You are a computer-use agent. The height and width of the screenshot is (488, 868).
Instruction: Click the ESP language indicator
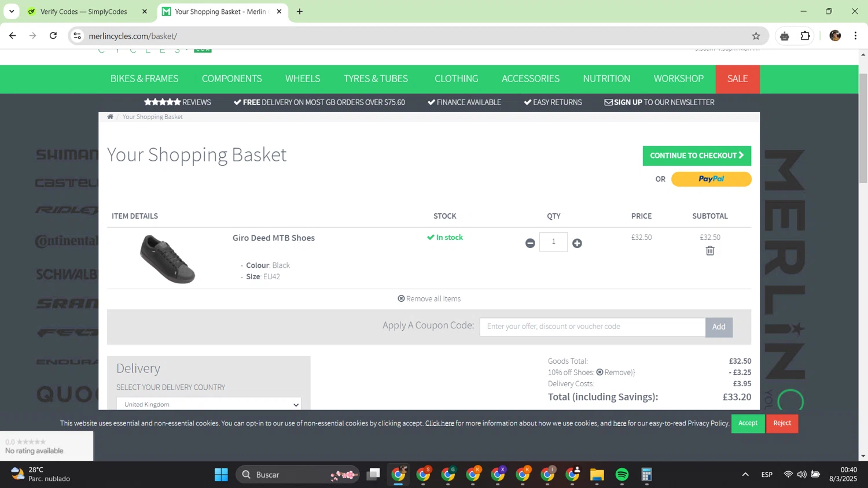(x=767, y=475)
